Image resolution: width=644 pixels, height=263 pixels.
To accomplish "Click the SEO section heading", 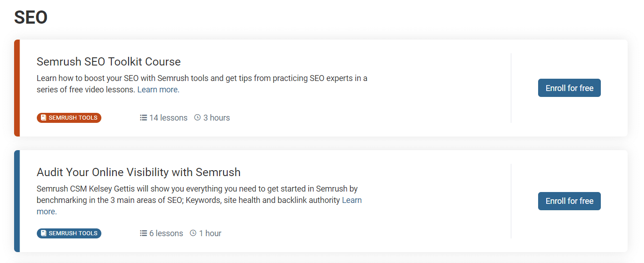I will point(31,17).
